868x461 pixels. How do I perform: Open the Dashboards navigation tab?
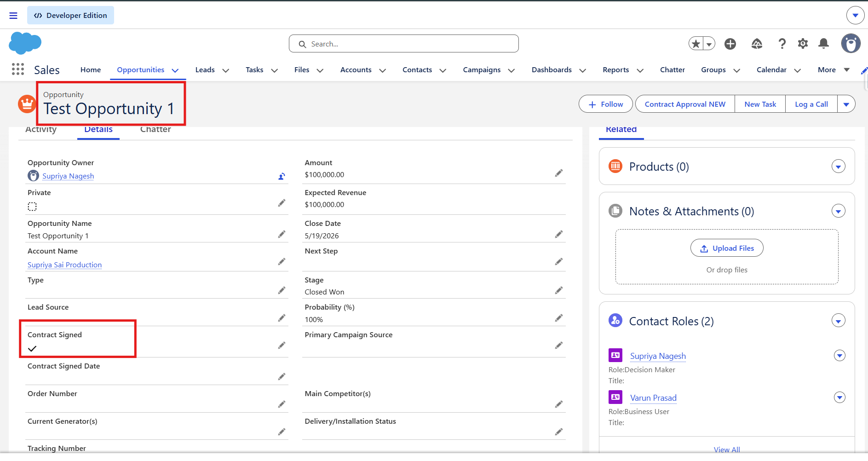pyautogui.click(x=552, y=70)
